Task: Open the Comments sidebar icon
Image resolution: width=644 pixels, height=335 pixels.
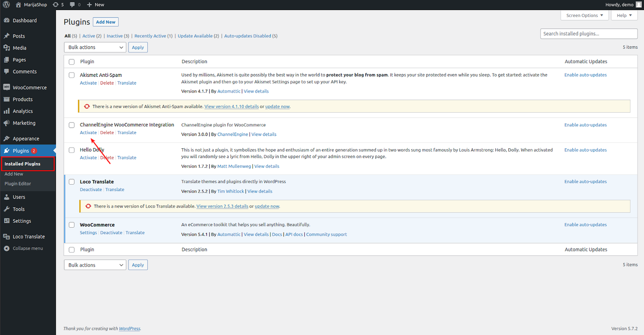Action: 7,71
